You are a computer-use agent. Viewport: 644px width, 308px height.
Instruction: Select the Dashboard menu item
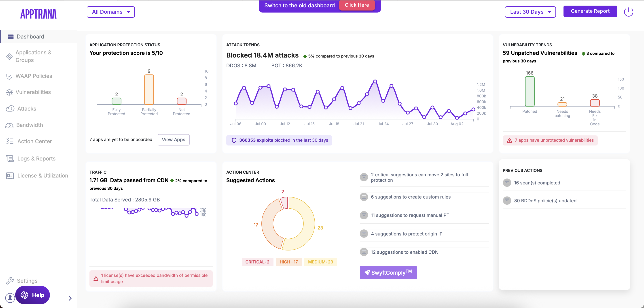click(30, 36)
